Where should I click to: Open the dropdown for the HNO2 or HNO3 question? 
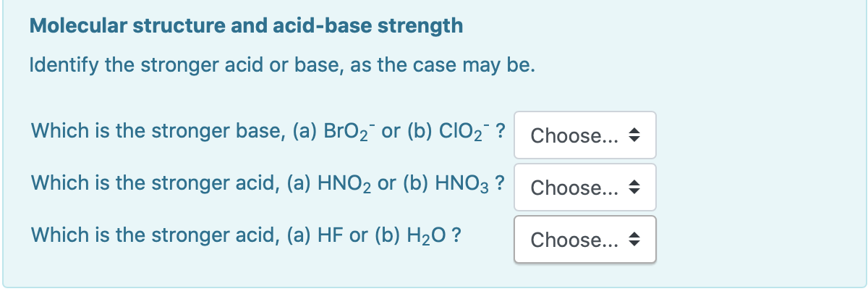(x=585, y=187)
